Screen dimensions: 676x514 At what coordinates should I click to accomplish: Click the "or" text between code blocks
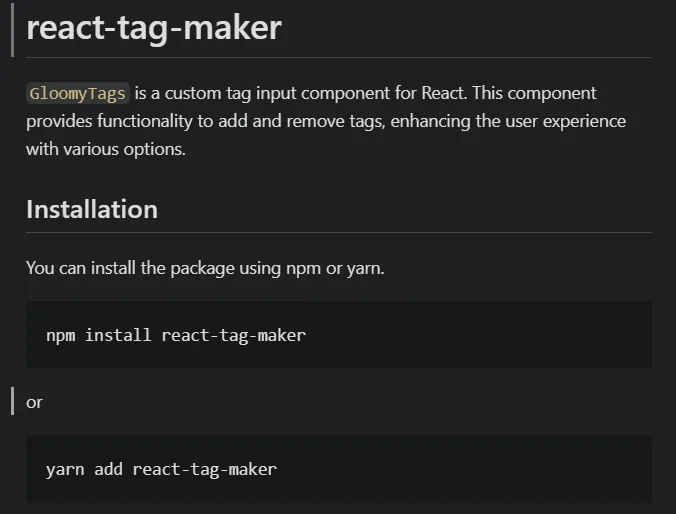35,402
